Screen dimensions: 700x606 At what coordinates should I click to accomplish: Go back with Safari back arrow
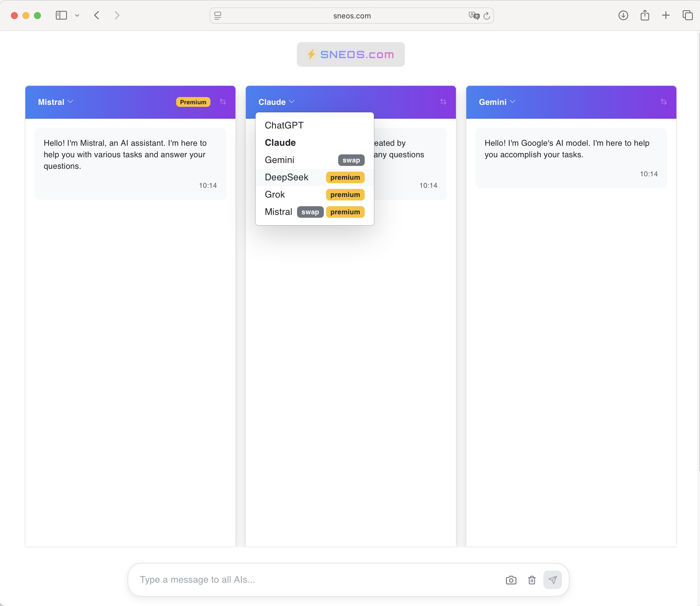point(97,15)
